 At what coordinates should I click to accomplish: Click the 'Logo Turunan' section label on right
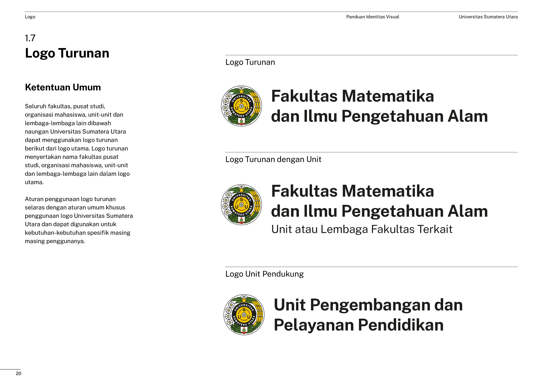tap(250, 62)
